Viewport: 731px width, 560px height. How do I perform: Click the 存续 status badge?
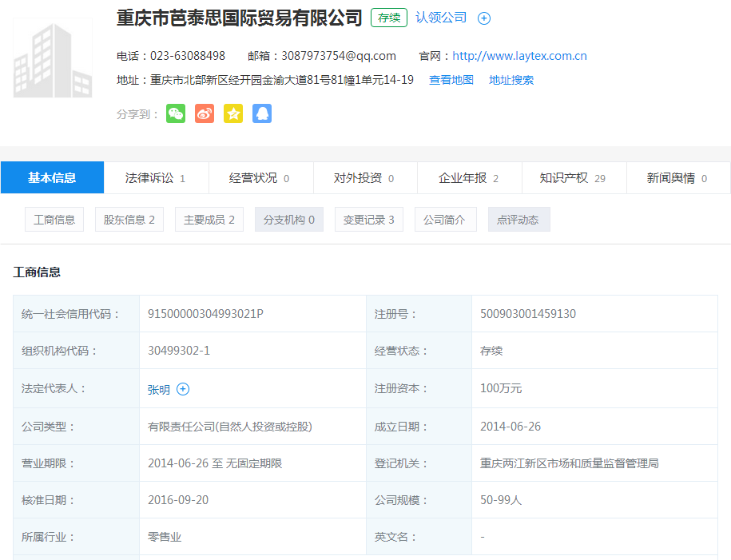388,17
